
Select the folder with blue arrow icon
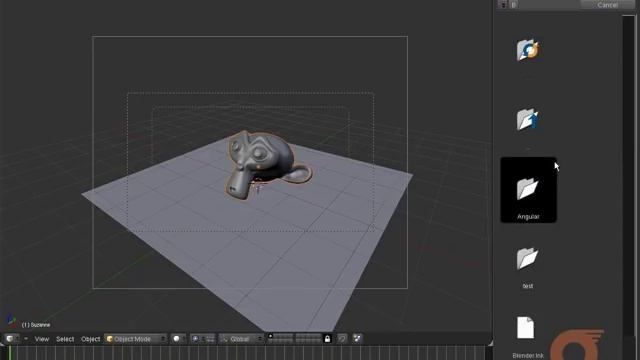point(528,119)
